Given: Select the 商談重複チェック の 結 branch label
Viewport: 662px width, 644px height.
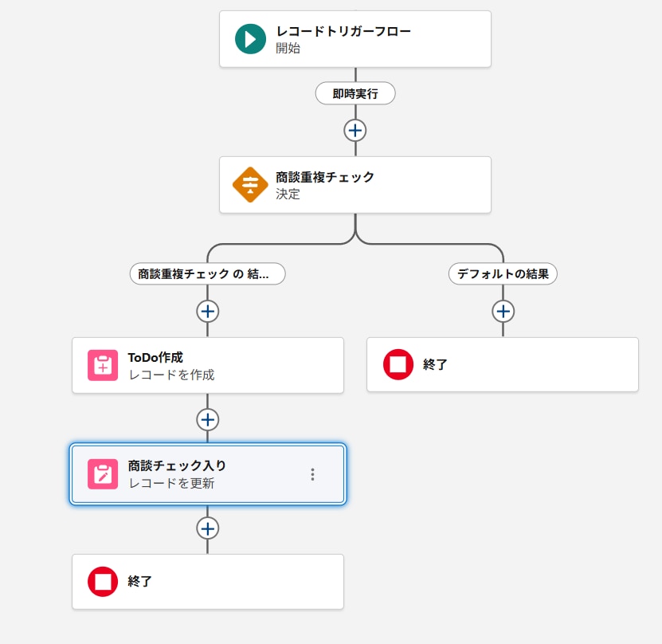Looking at the screenshot, I should 207,273.
